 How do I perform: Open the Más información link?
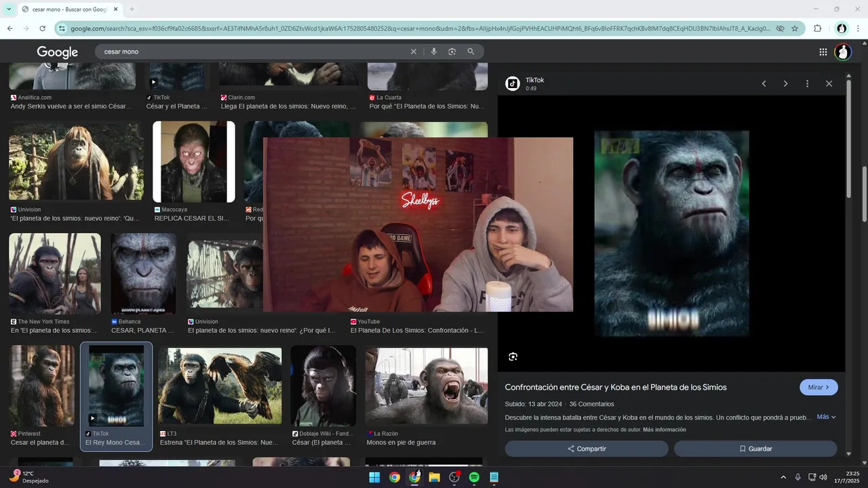click(665, 430)
